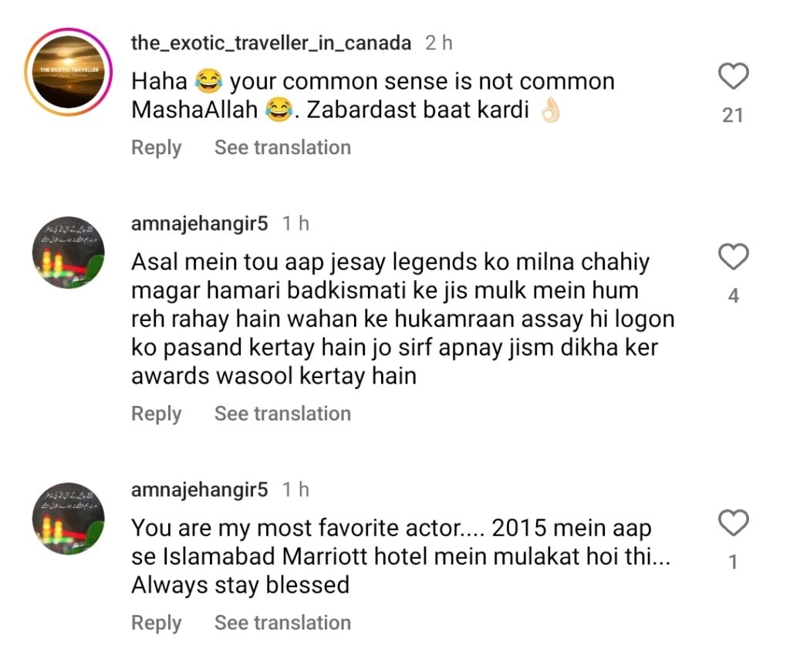See translation of the "Zabardast baat kardi" comment
This screenshot has width=790, height=672.
282,147
